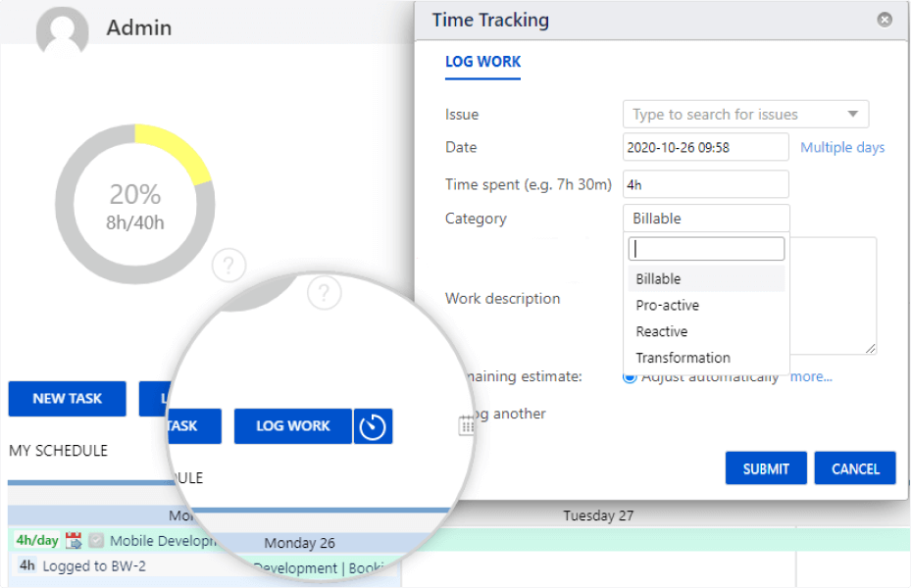Image resolution: width=911 pixels, height=588 pixels.
Task: Click the timer icon beside the LOG WORK button
Action: (x=373, y=425)
